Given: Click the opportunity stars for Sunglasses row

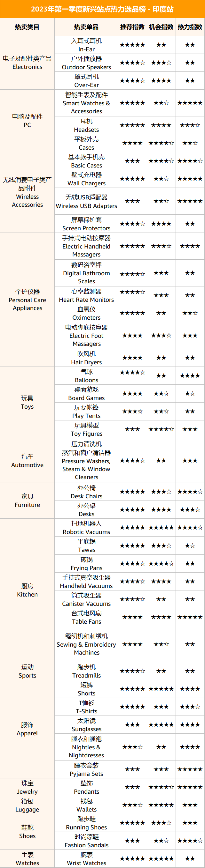Looking at the screenshot, I should click(161, 724).
